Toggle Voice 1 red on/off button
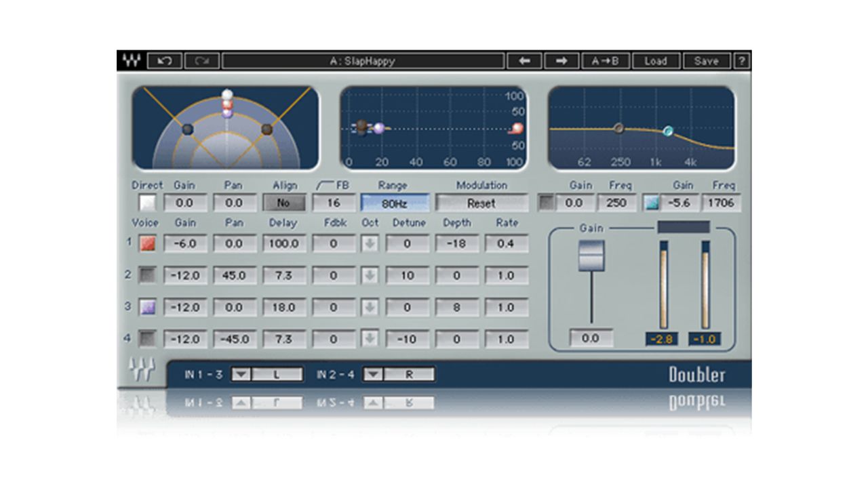 pos(147,243)
